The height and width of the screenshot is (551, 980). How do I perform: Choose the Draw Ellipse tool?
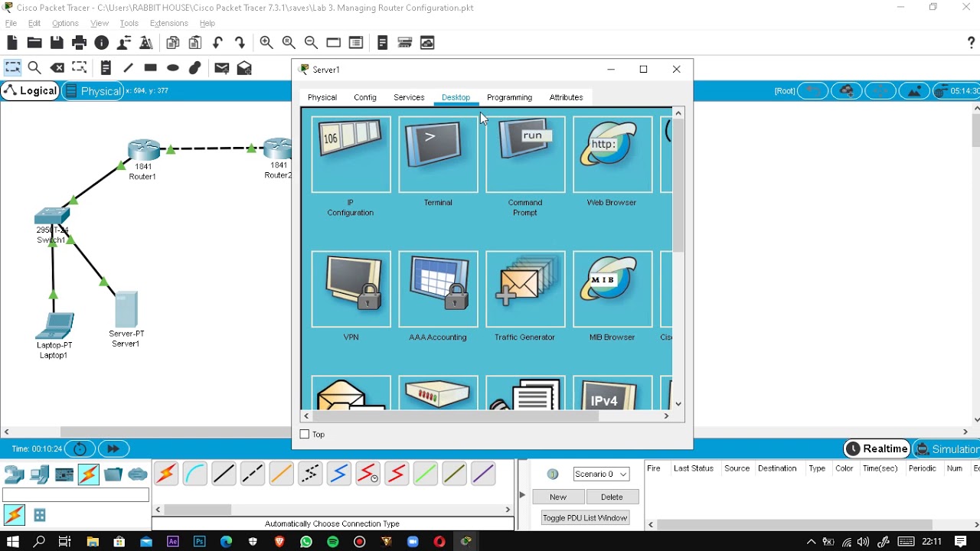click(173, 68)
